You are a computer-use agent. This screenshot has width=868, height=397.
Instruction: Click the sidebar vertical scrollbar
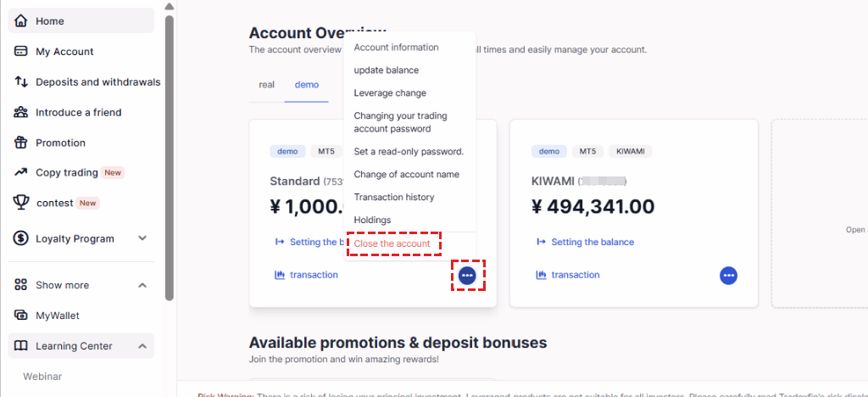coord(170,158)
